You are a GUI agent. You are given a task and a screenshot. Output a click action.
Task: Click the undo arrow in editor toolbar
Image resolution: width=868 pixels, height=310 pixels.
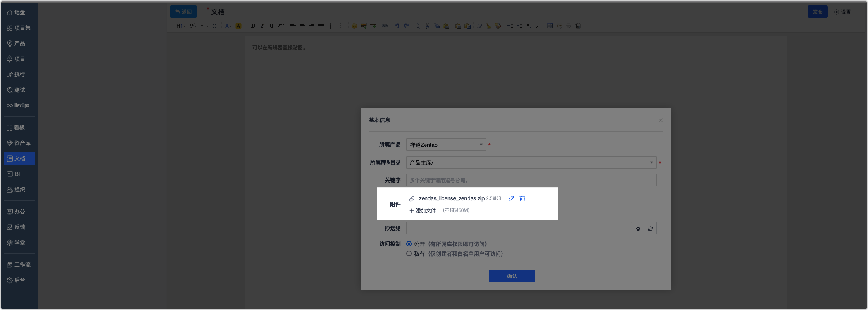[x=397, y=26]
